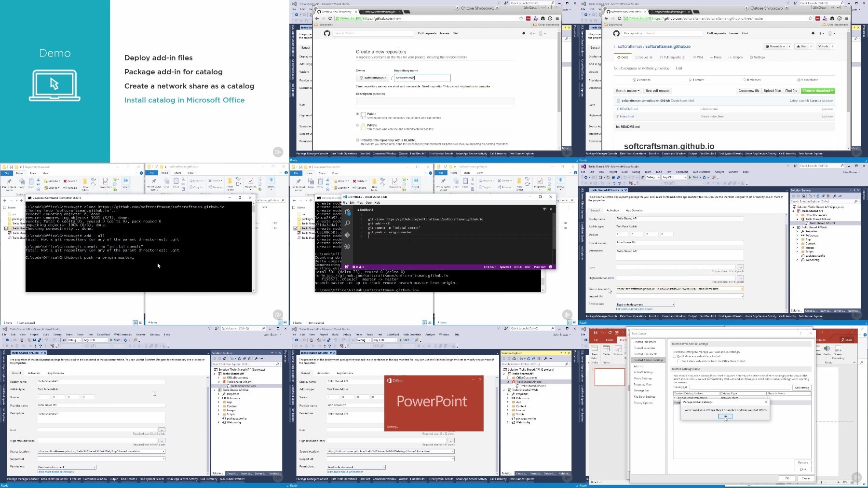The image size is (868, 488).
Task: Select Macro Settings in Trust Center list
Action: [643, 378]
